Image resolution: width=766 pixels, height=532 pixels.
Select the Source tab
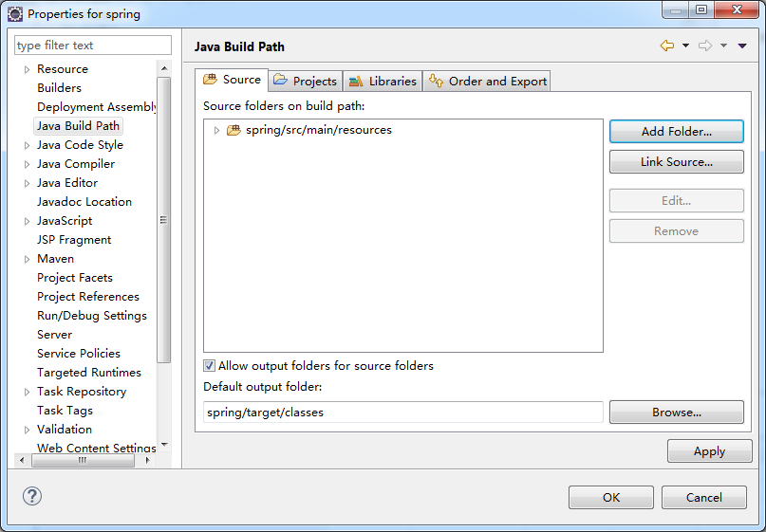232,80
